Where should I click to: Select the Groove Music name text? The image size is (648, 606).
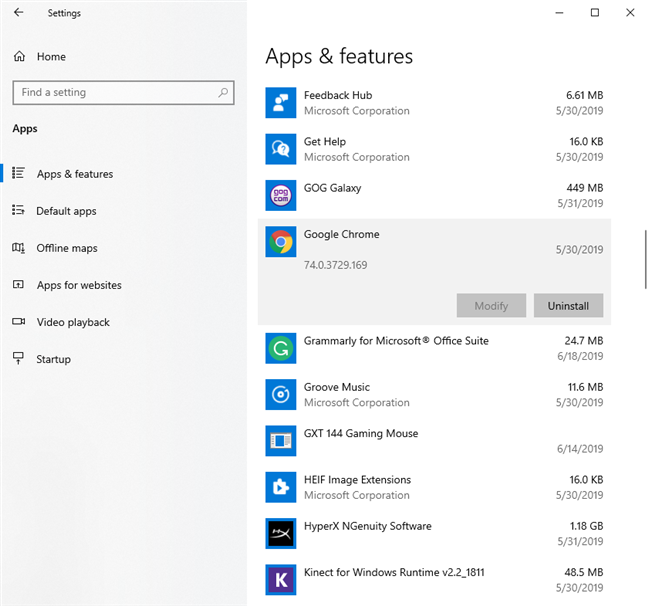click(x=337, y=387)
